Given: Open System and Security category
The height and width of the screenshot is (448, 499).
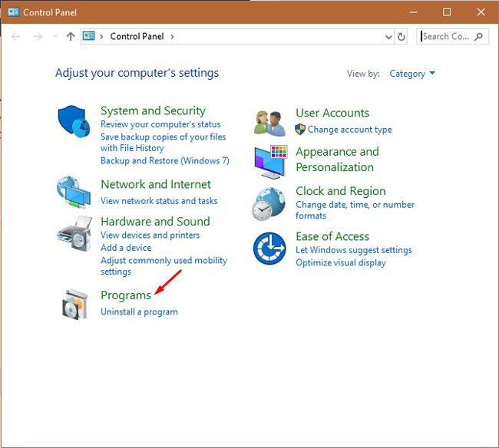Looking at the screenshot, I should coord(153,110).
